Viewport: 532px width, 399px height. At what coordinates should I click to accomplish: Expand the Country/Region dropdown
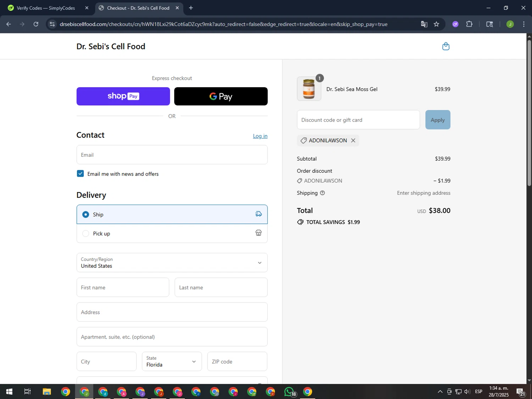tap(172, 262)
